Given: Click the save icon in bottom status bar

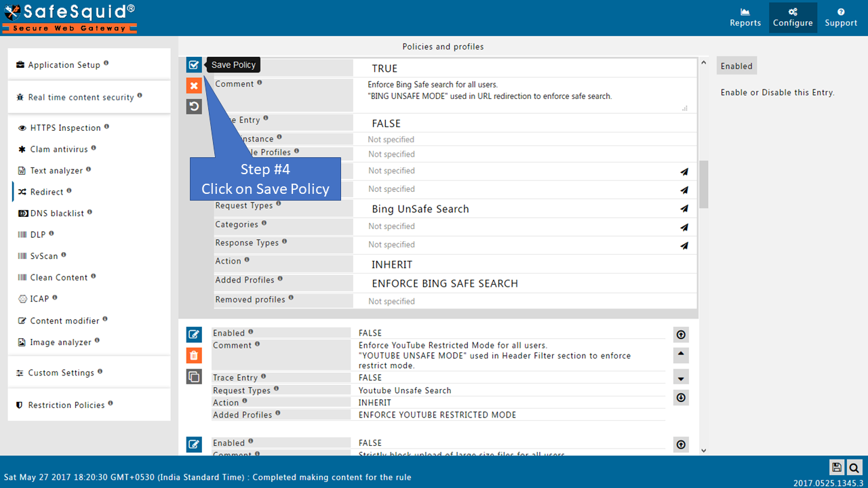Looking at the screenshot, I should [837, 467].
